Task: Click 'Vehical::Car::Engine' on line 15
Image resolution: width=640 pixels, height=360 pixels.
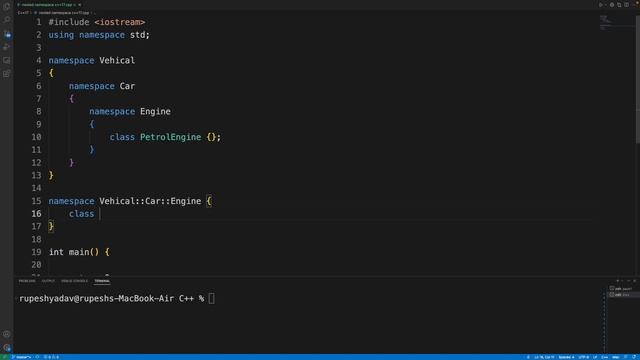Action: [150, 201]
